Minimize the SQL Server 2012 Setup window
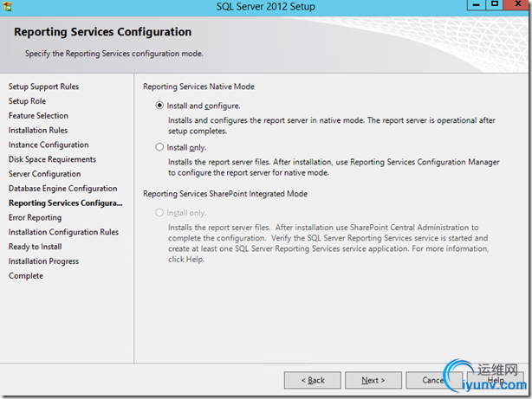This screenshot has height=399, width=532. click(477, 4)
